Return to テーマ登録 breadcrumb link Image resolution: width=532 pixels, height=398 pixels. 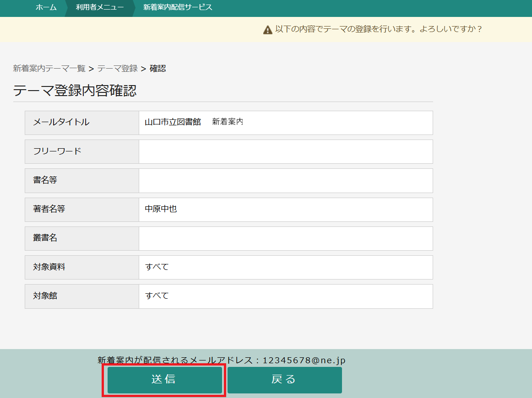point(117,69)
